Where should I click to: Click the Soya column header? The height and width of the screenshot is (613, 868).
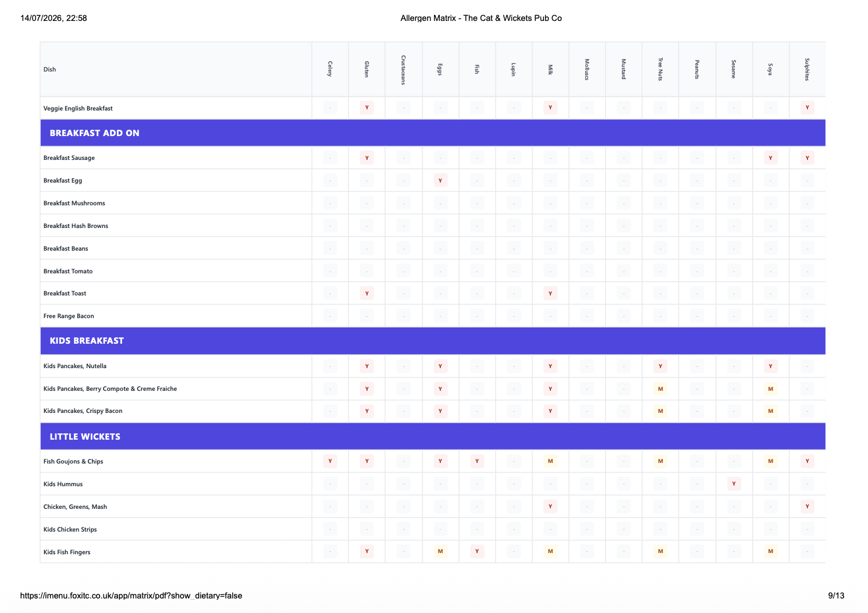pos(770,69)
